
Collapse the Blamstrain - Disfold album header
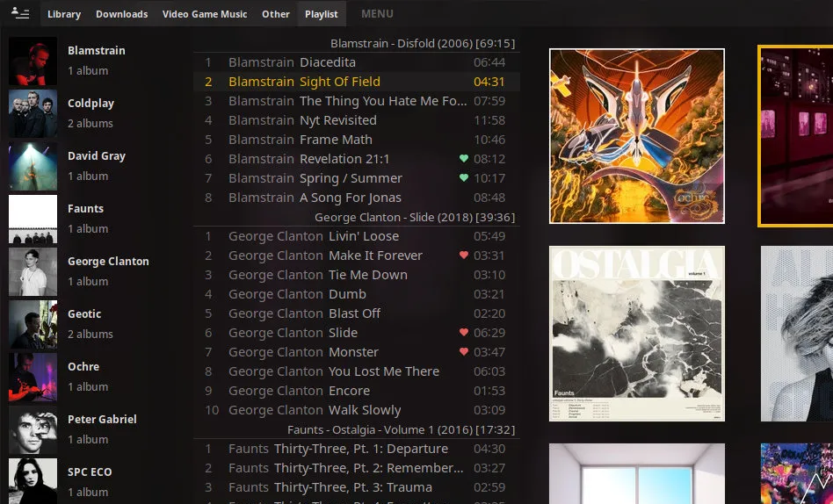[422, 43]
